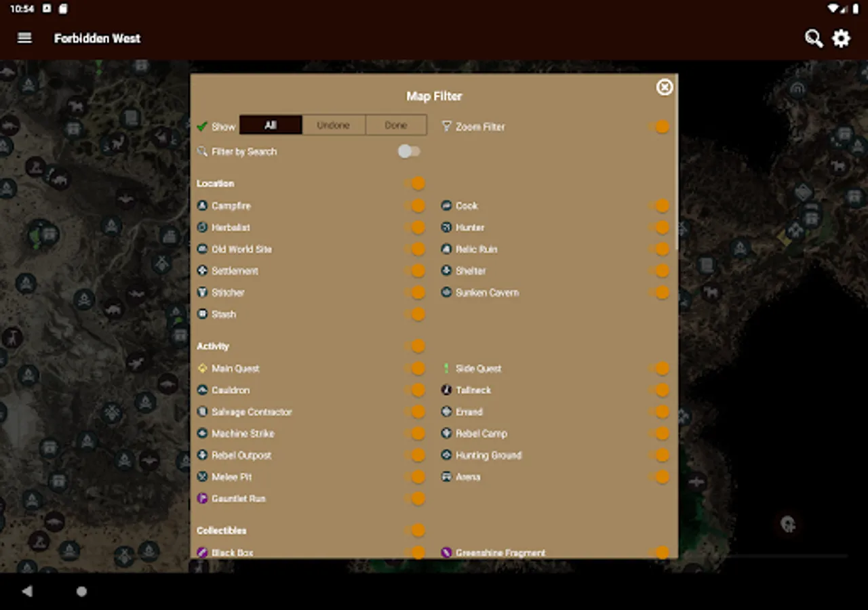Image resolution: width=868 pixels, height=610 pixels.
Task: Click the Machine Strike label
Action: pos(243,434)
